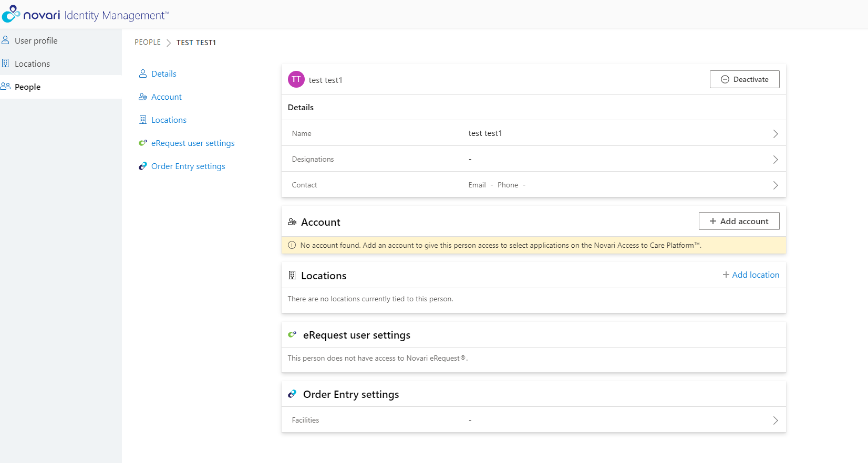Viewport: 868px width, 463px height.
Task: Click 'This person does not have access' text
Action: click(378, 358)
